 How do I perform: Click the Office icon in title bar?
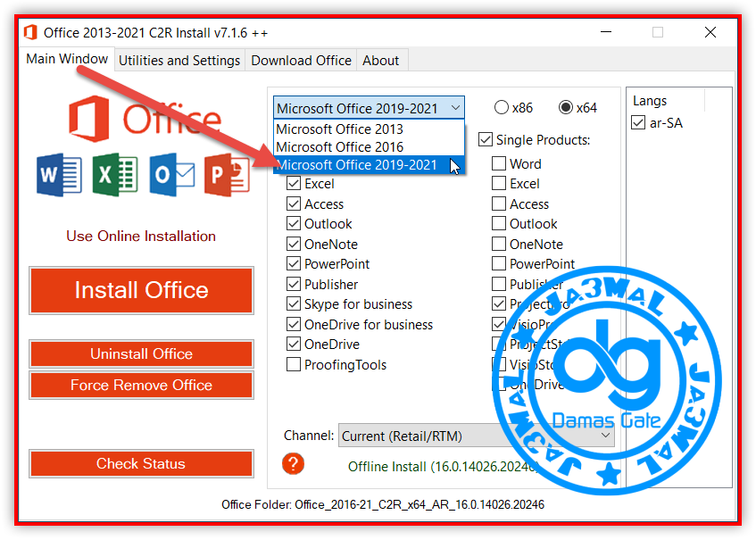pos(30,32)
